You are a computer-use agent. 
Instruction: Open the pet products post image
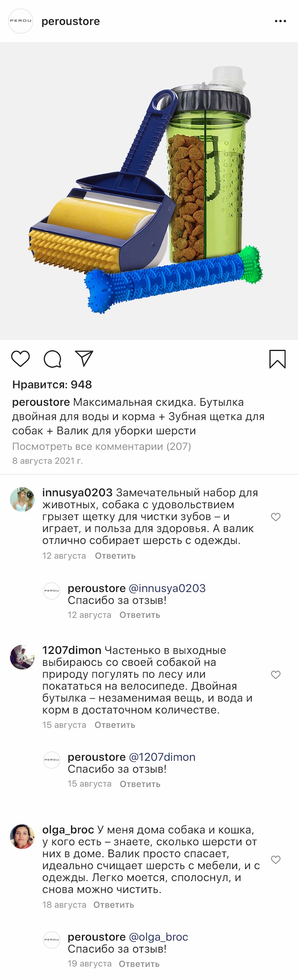click(x=149, y=191)
